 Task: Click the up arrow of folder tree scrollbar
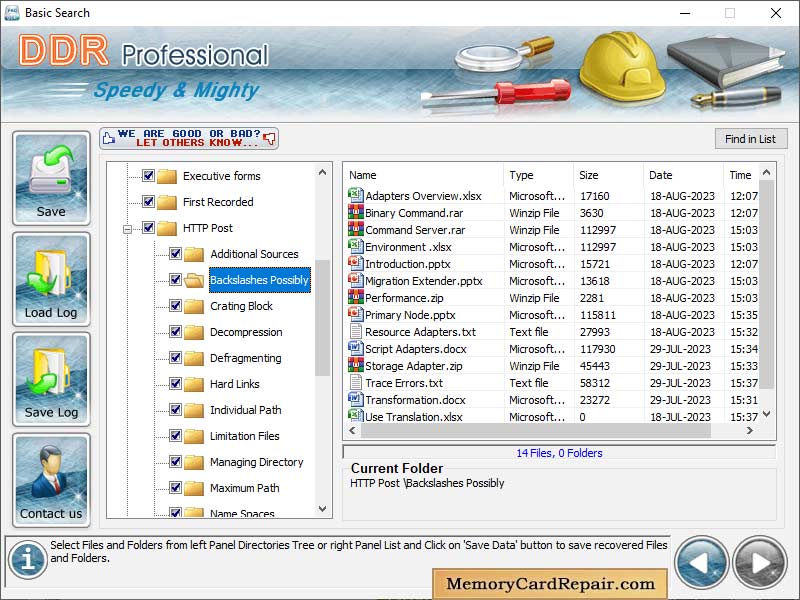(x=322, y=172)
